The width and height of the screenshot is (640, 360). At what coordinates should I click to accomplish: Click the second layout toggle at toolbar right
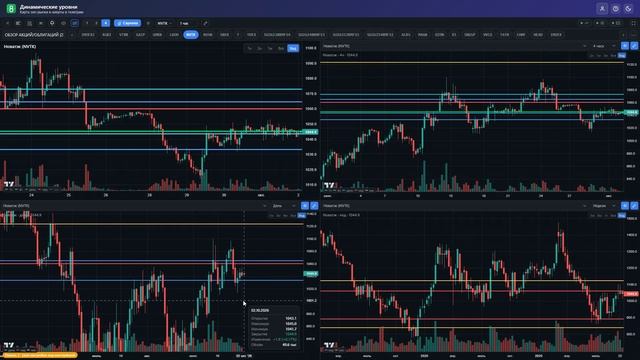[x=600, y=23]
